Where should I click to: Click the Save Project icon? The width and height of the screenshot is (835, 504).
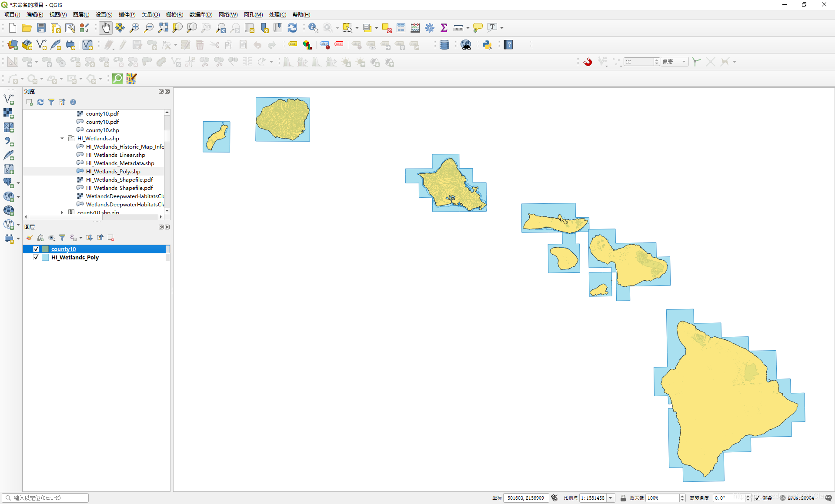pos(41,28)
